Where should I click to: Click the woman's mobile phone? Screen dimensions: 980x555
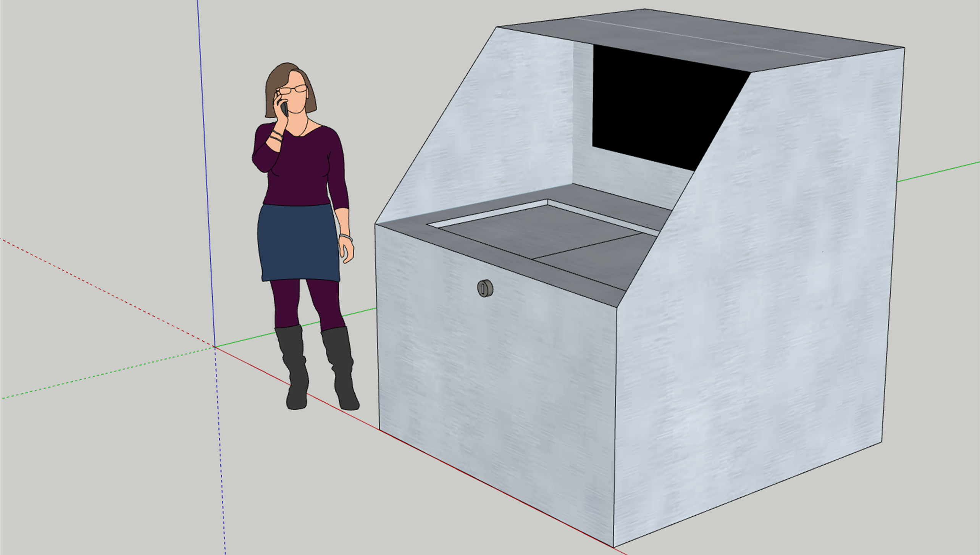284,109
